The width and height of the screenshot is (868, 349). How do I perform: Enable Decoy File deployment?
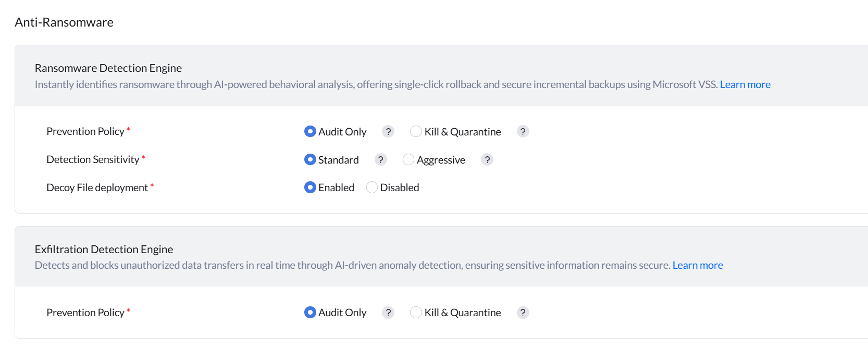click(x=310, y=188)
